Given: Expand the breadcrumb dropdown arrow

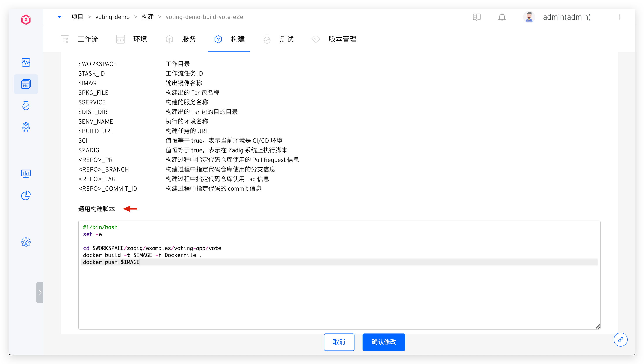Looking at the screenshot, I should pyautogui.click(x=60, y=17).
